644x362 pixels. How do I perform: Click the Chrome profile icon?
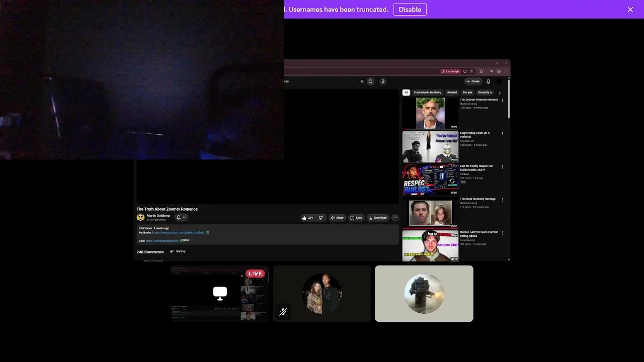click(x=499, y=71)
